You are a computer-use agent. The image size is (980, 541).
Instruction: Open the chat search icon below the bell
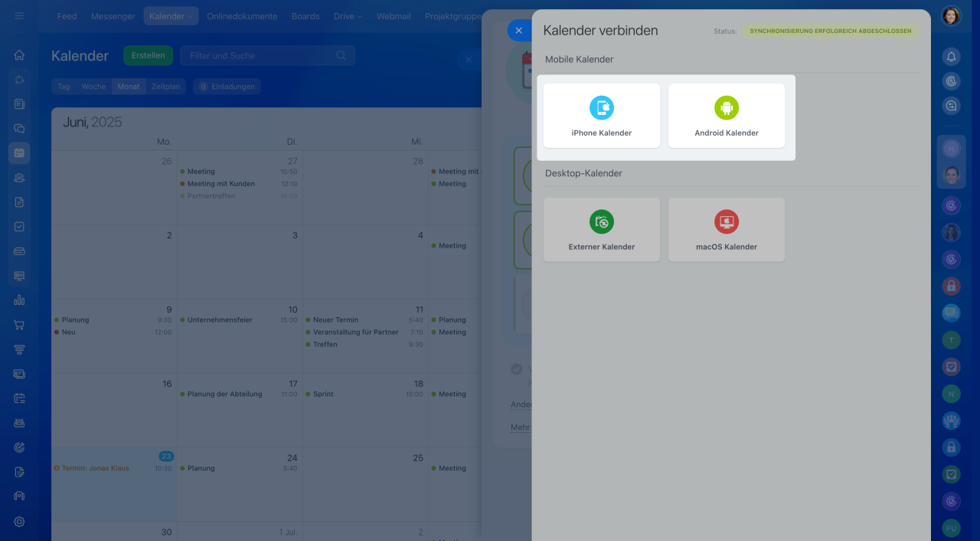[951, 107]
